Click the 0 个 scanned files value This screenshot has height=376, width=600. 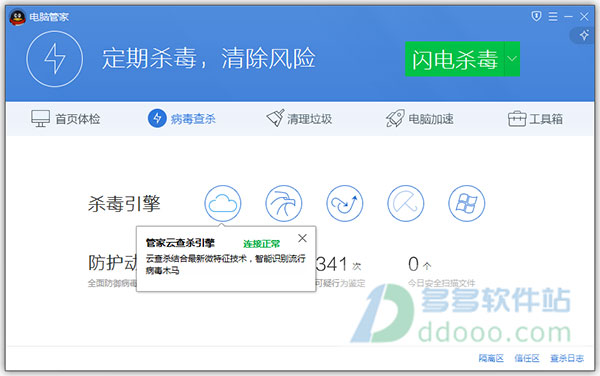pyautogui.click(x=419, y=264)
